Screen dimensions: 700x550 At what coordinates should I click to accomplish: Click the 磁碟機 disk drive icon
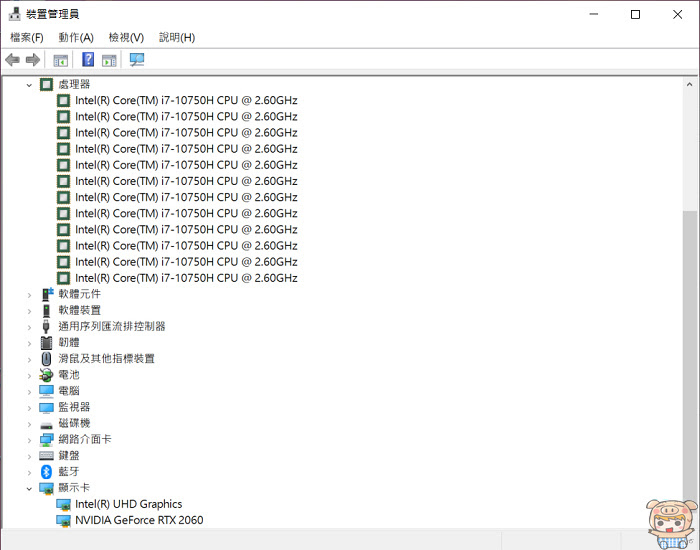[46, 425]
